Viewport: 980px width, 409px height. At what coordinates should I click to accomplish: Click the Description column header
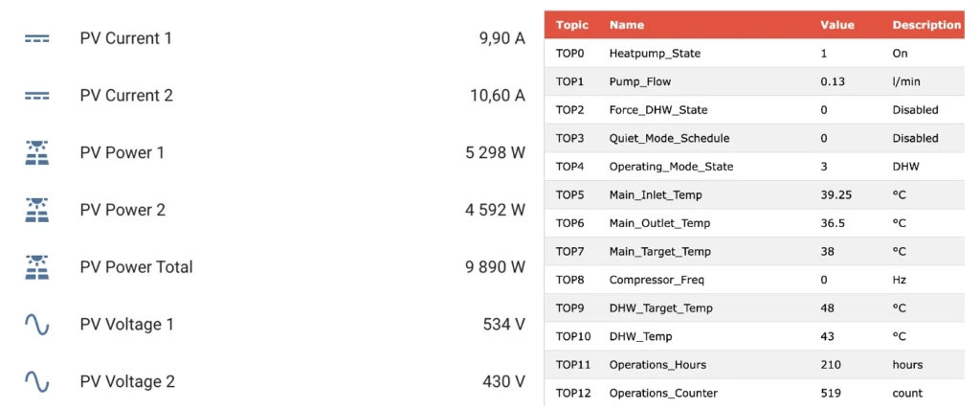tap(925, 25)
